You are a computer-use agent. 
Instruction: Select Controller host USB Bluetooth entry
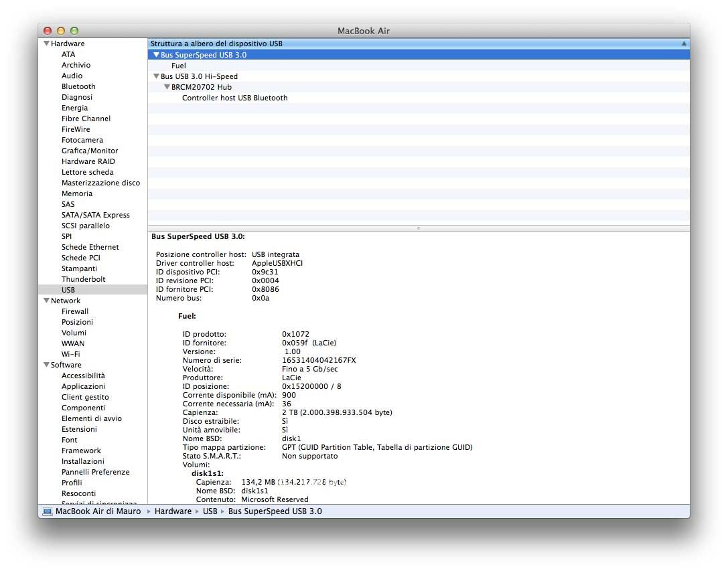tap(234, 98)
